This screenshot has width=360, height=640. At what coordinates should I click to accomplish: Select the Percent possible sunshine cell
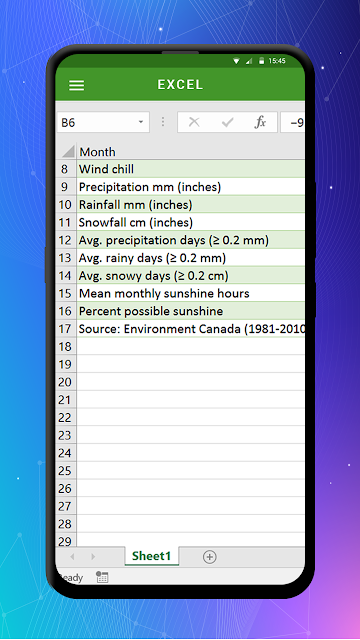tap(191, 311)
